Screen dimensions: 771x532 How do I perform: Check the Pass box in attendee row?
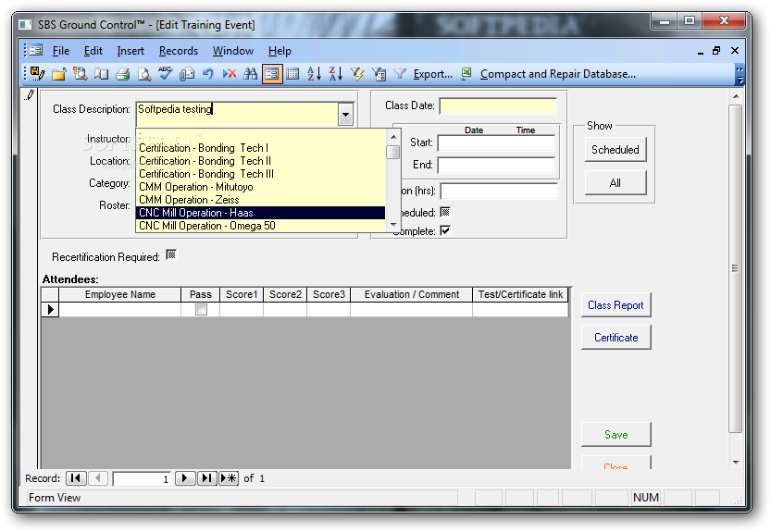coord(201,309)
